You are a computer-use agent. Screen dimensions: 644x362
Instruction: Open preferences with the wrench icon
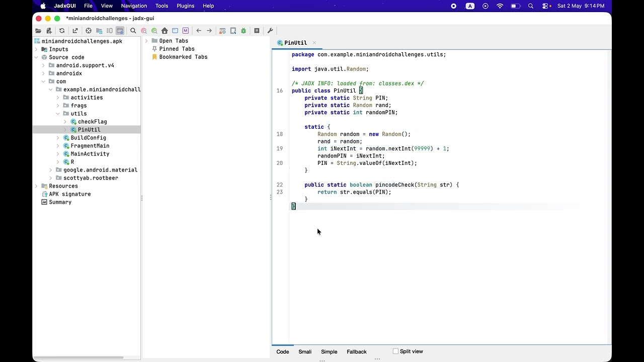pyautogui.click(x=270, y=31)
